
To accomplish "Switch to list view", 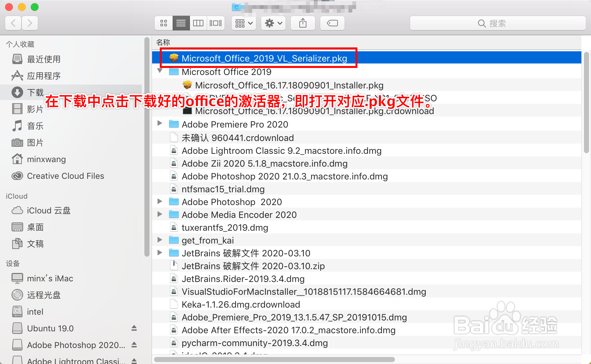I will [x=181, y=23].
